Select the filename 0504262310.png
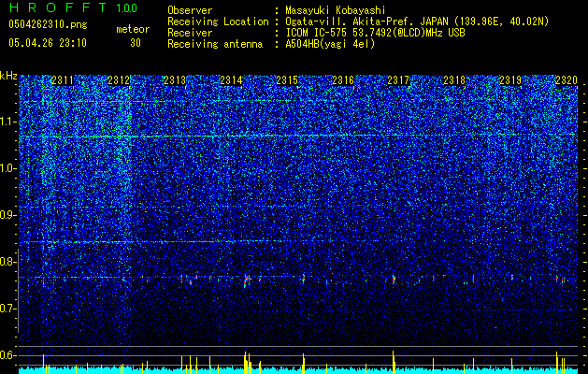This screenshot has width=588, height=374. tap(48, 24)
